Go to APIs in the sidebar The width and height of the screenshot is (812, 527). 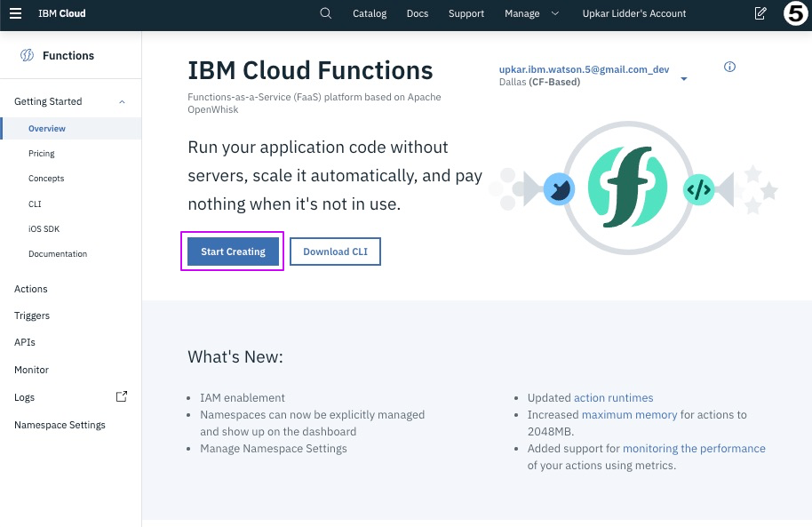[x=24, y=342]
